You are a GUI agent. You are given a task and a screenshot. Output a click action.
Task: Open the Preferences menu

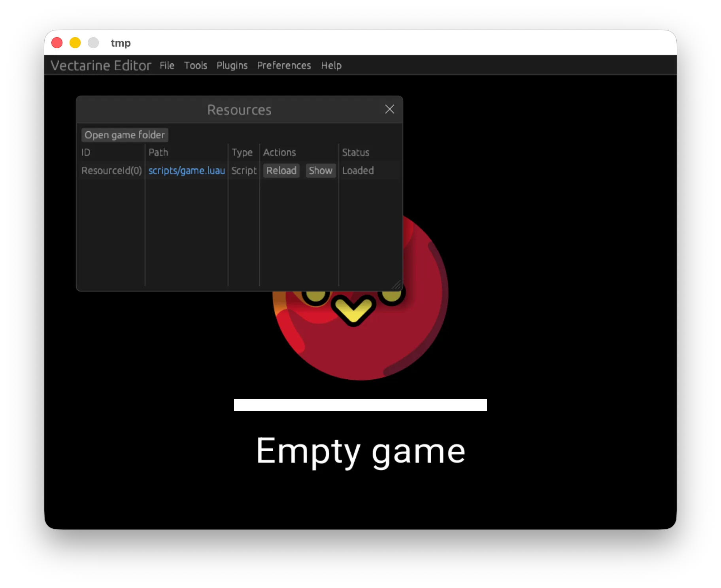pos(284,65)
